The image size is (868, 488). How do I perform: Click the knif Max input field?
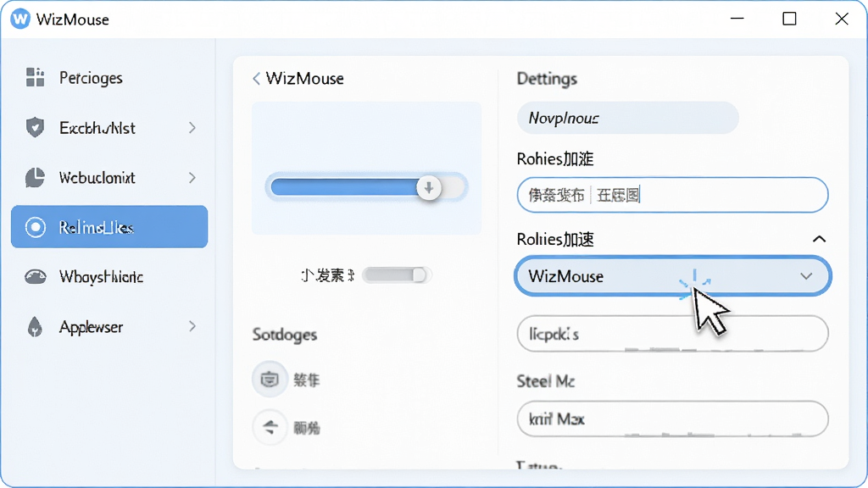coord(672,419)
